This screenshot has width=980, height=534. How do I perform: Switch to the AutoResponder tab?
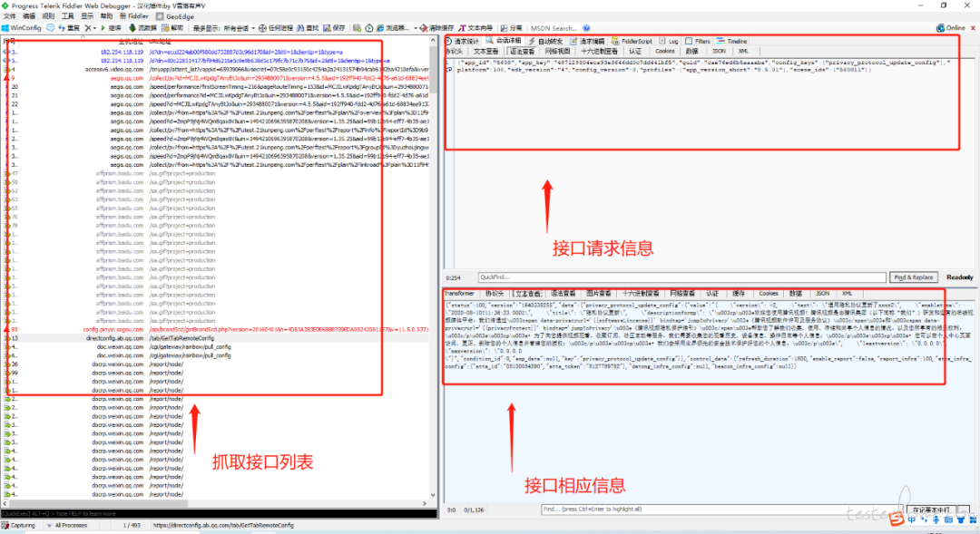[545, 41]
